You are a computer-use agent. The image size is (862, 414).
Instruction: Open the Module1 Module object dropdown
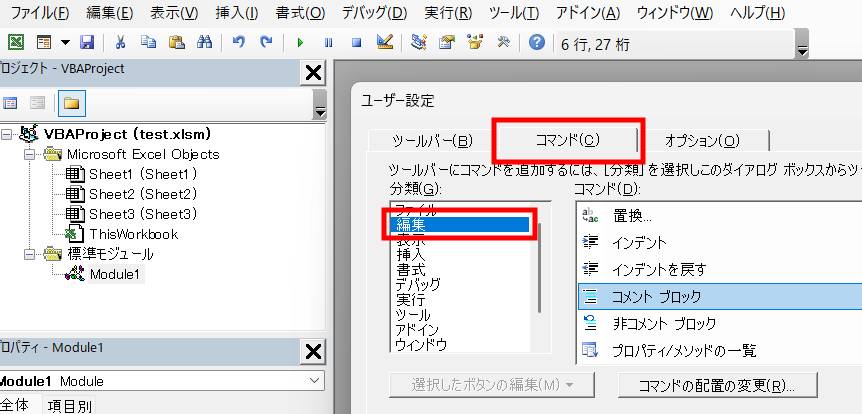click(314, 380)
